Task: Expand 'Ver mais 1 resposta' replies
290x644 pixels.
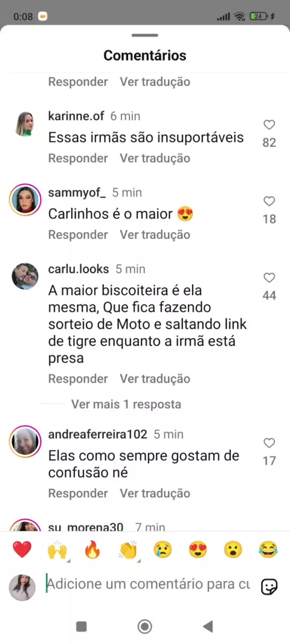Action: (x=126, y=404)
